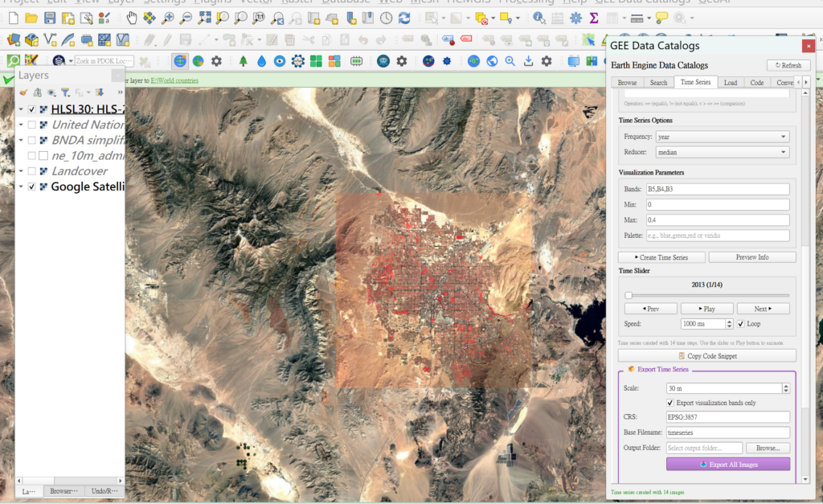823x504 pixels.
Task: Click the Export All Images button
Action: pos(728,464)
